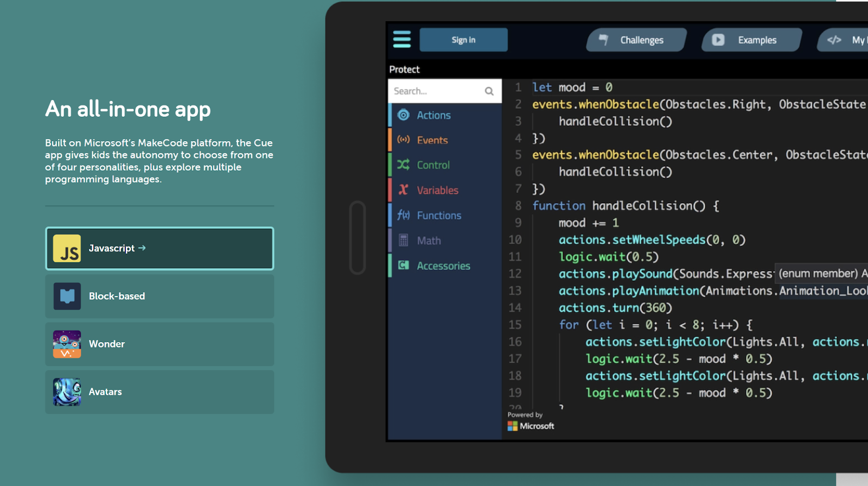Choose the Avatars option card
This screenshot has height=486, width=868.
coord(159,392)
